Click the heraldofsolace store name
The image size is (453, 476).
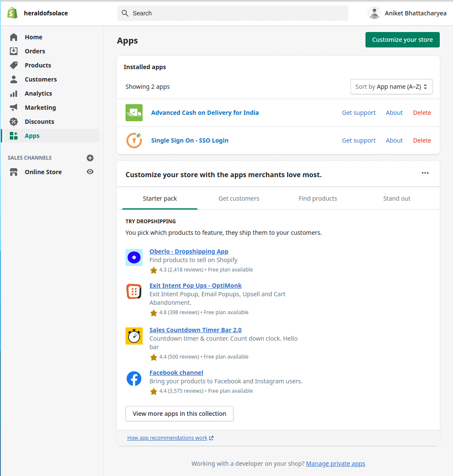tap(46, 13)
